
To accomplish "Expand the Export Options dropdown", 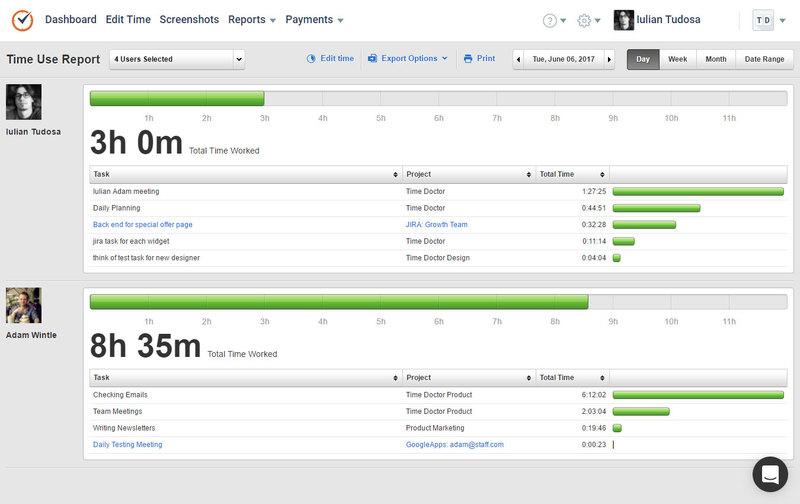I will (408, 59).
